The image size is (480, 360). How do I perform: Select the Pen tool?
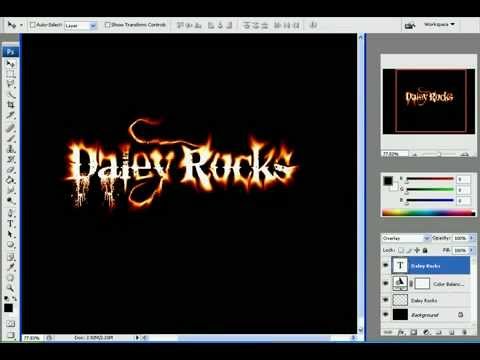(x=11, y=213)
